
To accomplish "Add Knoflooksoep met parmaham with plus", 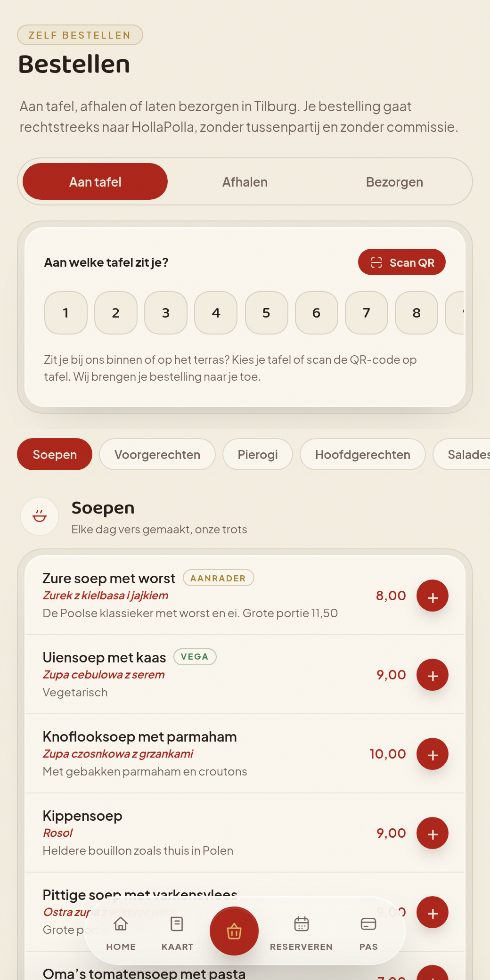I will point(433,754).
